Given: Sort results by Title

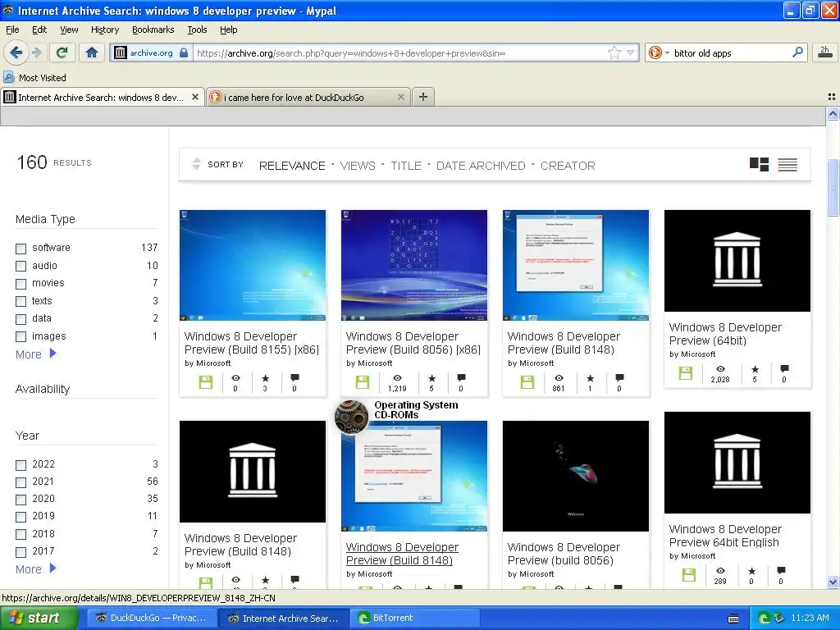Looking at the screenshot, I should coord(405,166).
